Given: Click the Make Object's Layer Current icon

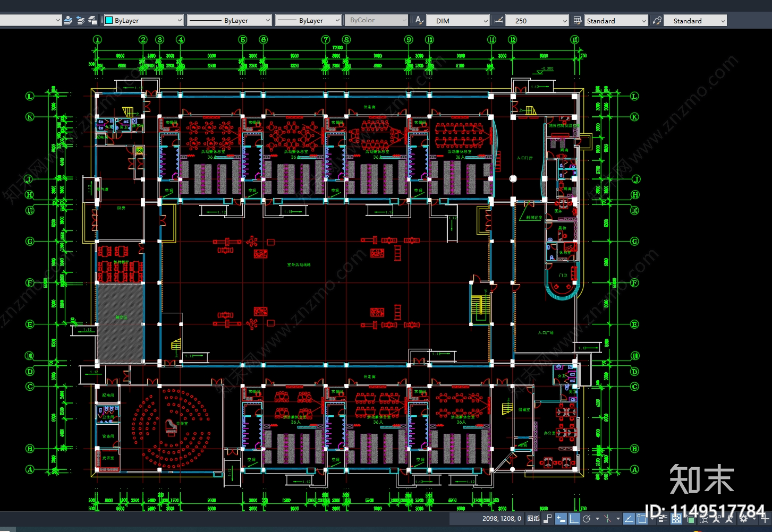Looking at the screenshot, I should 68,20.
